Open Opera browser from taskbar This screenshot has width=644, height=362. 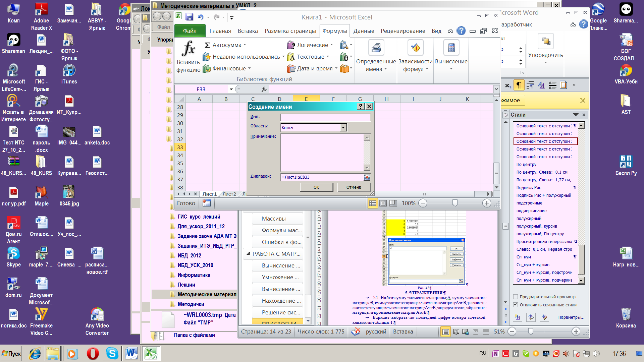[93, 354]
